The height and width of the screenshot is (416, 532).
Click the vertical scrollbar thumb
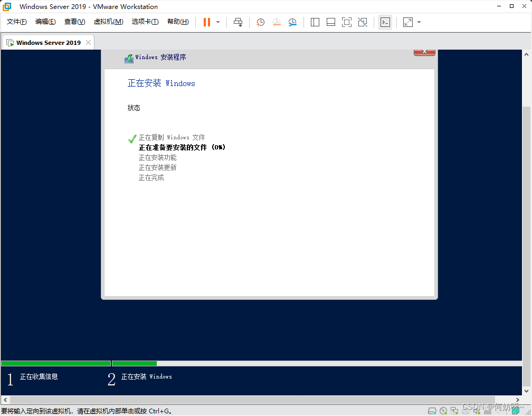(526, 247)
